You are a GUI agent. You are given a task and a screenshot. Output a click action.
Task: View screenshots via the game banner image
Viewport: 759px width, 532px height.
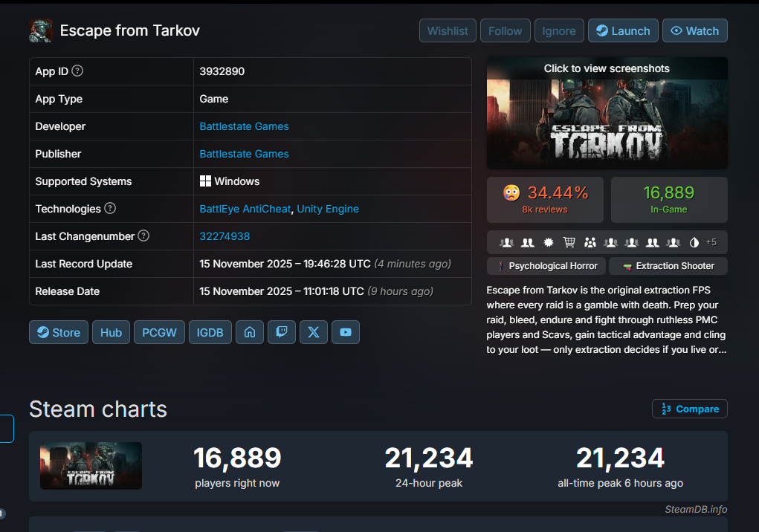[607, 113]
